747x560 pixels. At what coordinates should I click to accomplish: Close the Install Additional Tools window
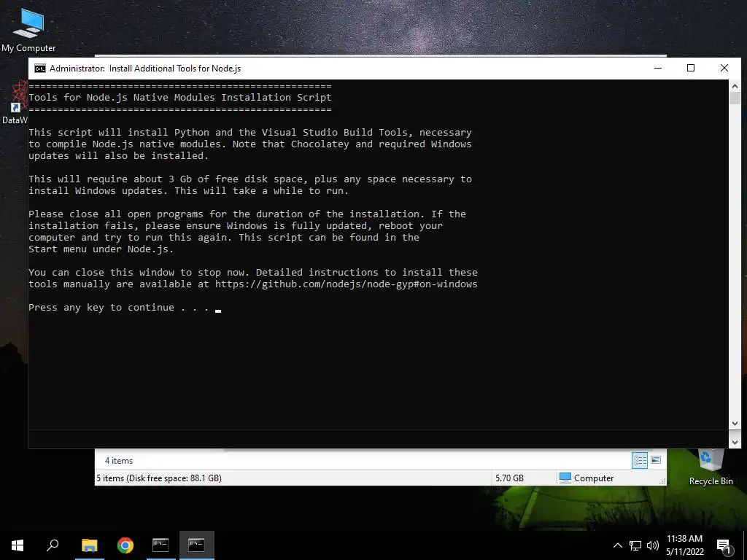pyautogui.click(x=724, y=68)
